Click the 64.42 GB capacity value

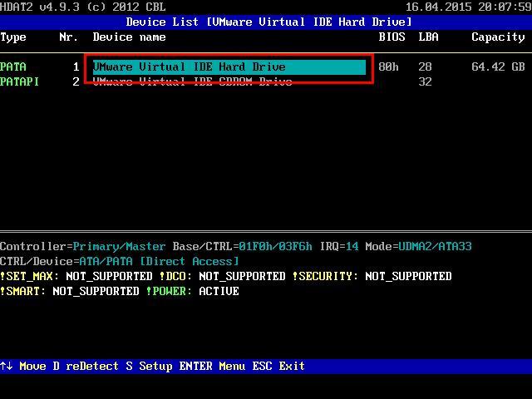498,66
